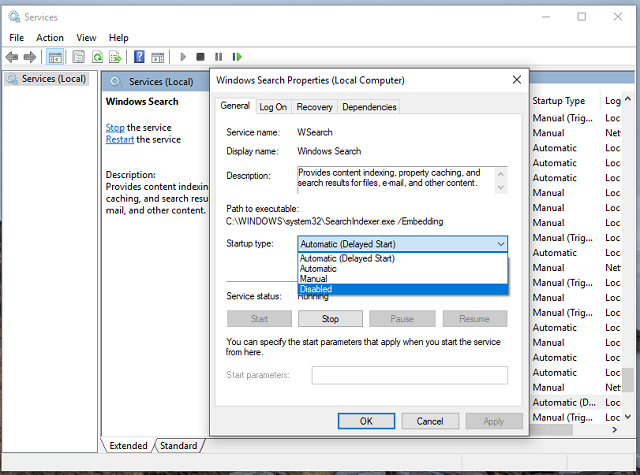Click the WSearch service name text
This screenshot has width=640, height=475.
315,132
